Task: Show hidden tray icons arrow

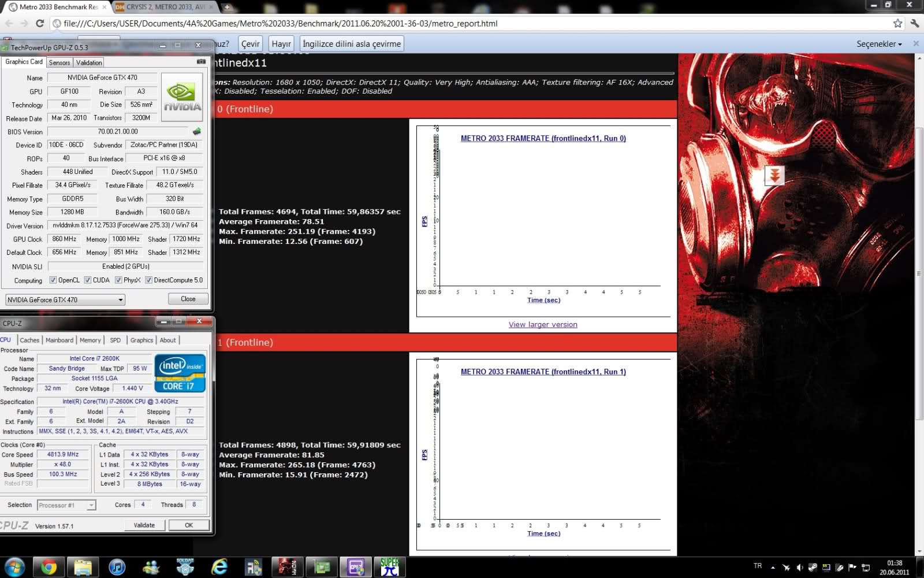Action: pyautogui.click(x=773, y=568)
